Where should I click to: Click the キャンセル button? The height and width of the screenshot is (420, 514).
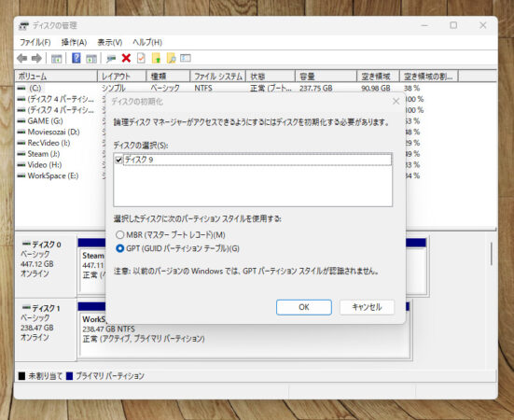(367, 307)
